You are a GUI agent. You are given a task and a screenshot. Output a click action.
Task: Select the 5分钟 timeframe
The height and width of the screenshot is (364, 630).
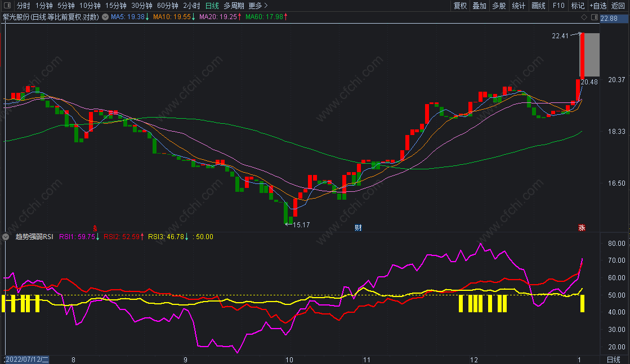point(66,6)
